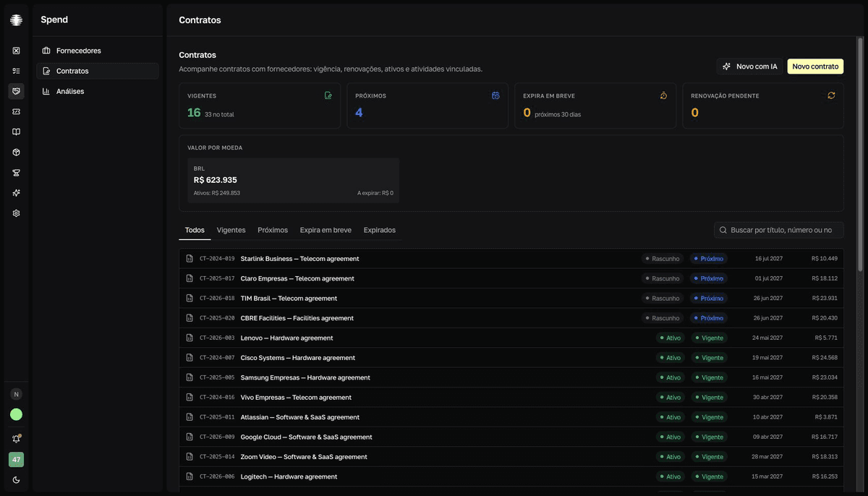This screenshot has height=496, width=868.
Task: Focus the contract search input field
Action: click(779, 230)
